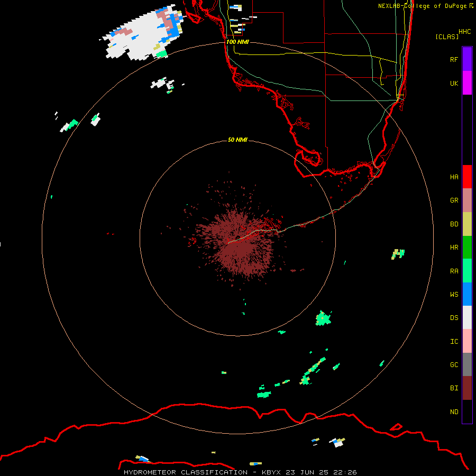Click the 'WS' legend label
This screenshot has height=476, width=476.
pyautogui.click(x=454, y=294)
